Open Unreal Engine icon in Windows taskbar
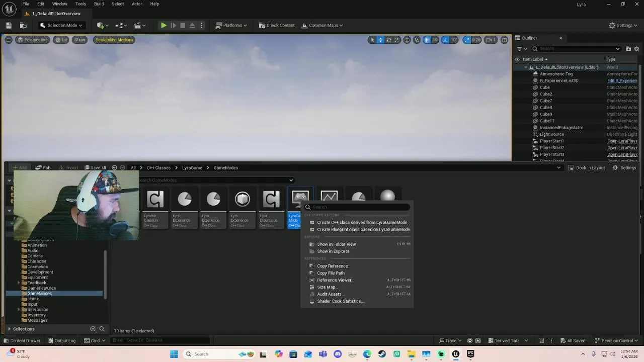 point(456,354)
